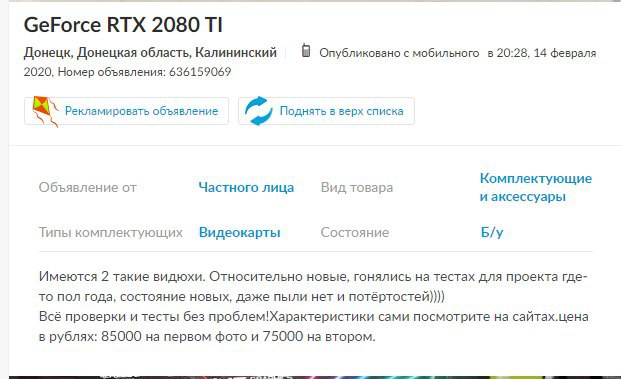
Task: Click Номер объявления: 636159069 text
Action: tap(144, 72)
